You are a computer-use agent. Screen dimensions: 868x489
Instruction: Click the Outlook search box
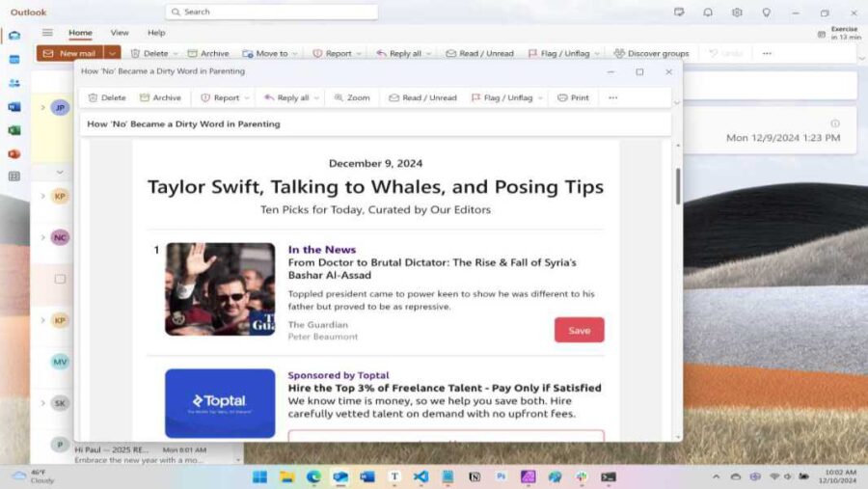click(271, 12)
